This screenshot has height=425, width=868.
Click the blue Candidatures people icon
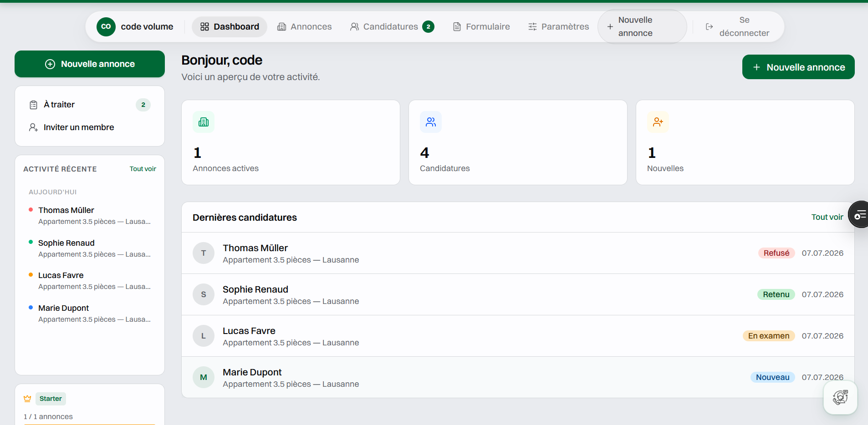click(x=431, y=122)
